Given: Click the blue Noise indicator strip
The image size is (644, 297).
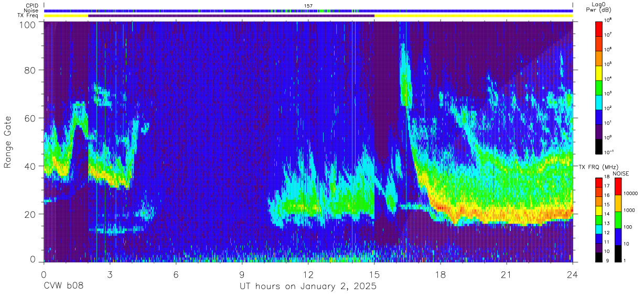Looking at the screenshot, I should tap(308, 10).
